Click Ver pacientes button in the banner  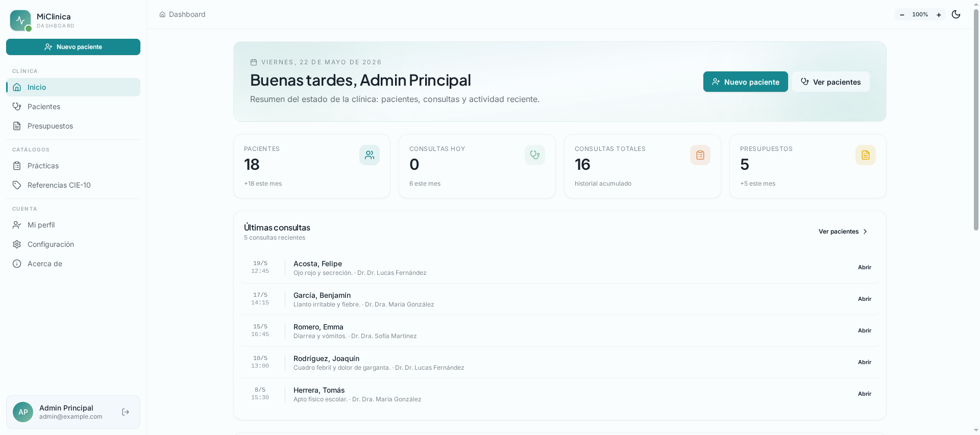[x=831, y=82]
